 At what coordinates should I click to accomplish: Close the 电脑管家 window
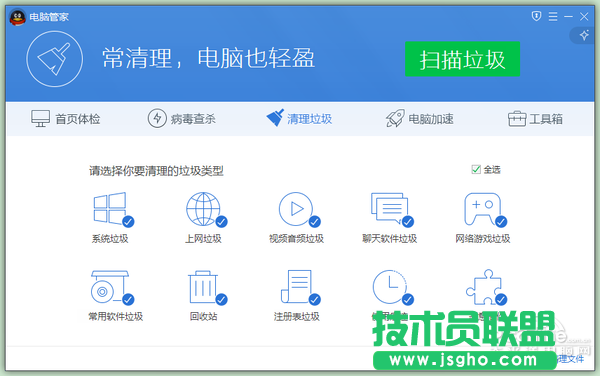pyautogui.click(x=584, y=16)
